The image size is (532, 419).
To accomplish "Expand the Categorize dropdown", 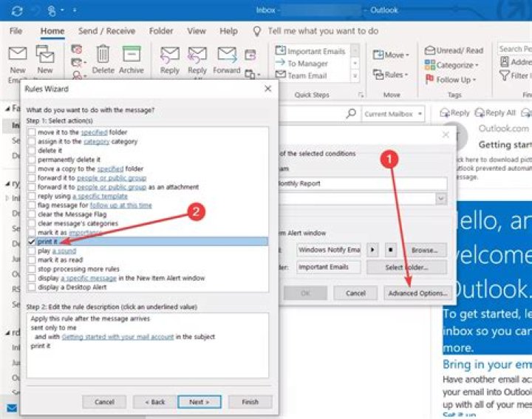I will (x=454, y=65).
